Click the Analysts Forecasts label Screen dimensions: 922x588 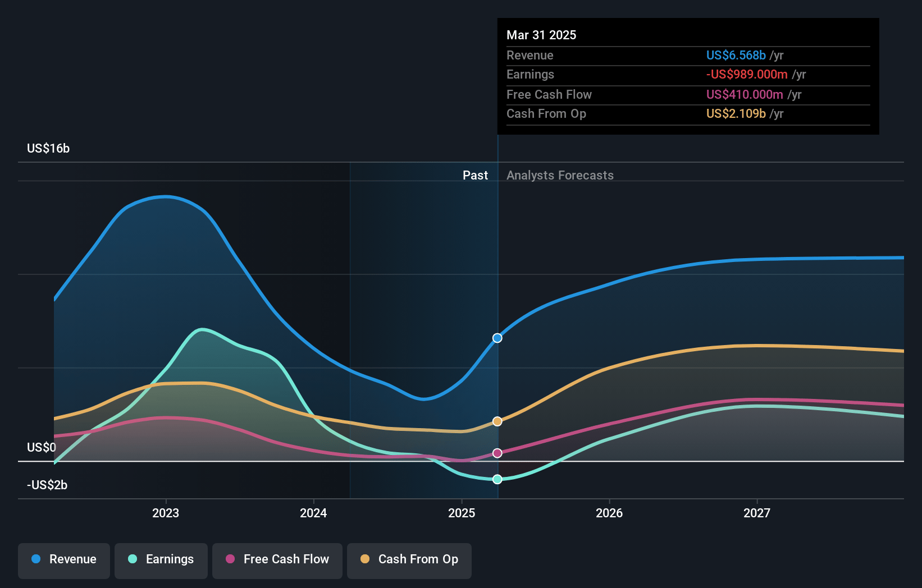click(x=560, y=175)
